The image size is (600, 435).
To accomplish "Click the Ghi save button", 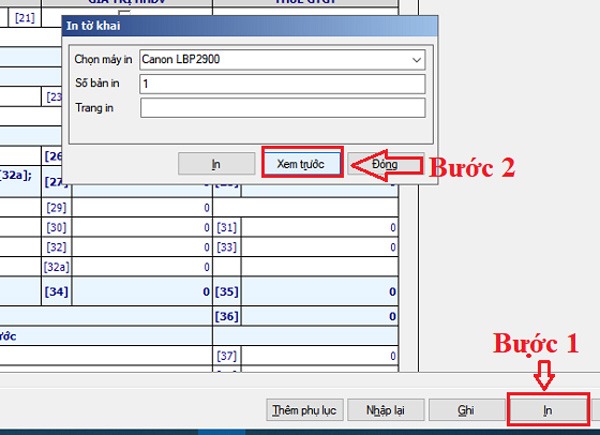I will point(465,410).
